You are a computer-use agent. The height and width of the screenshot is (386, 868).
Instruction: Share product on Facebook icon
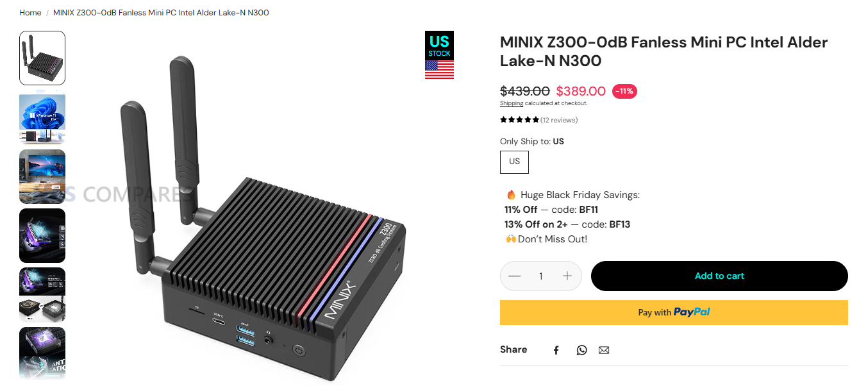tap(556, 350)
